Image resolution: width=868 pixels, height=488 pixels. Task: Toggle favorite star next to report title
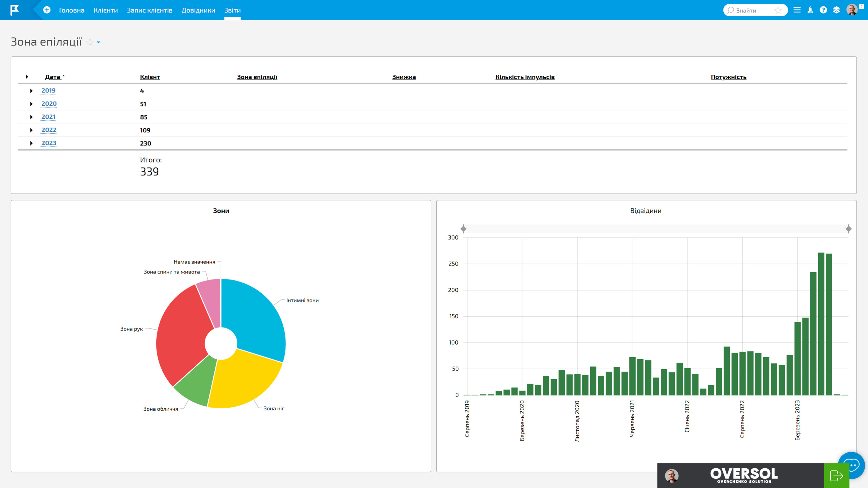click(89, 42)
